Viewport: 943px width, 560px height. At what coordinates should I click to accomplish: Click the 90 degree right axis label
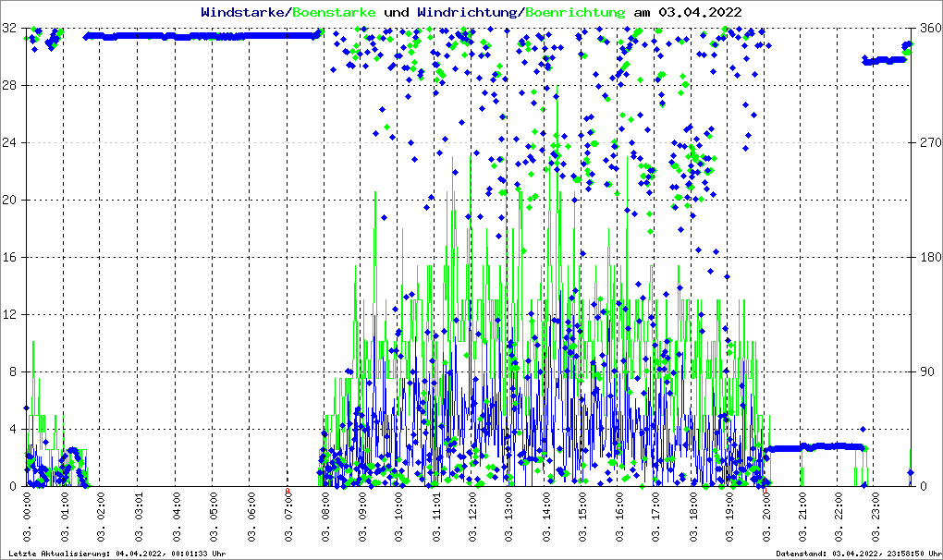(x=925, y=371)
